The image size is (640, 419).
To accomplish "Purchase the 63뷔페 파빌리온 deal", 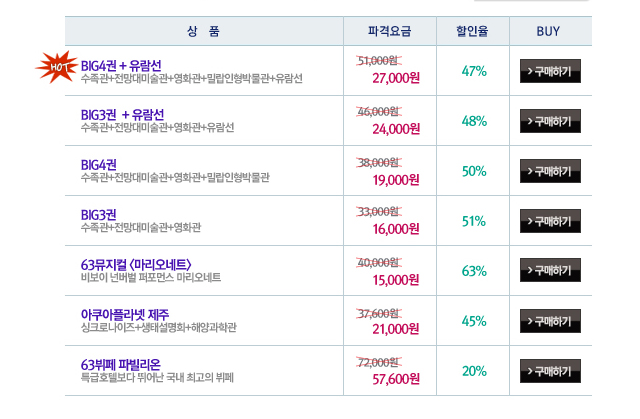I will click(550, 371).
